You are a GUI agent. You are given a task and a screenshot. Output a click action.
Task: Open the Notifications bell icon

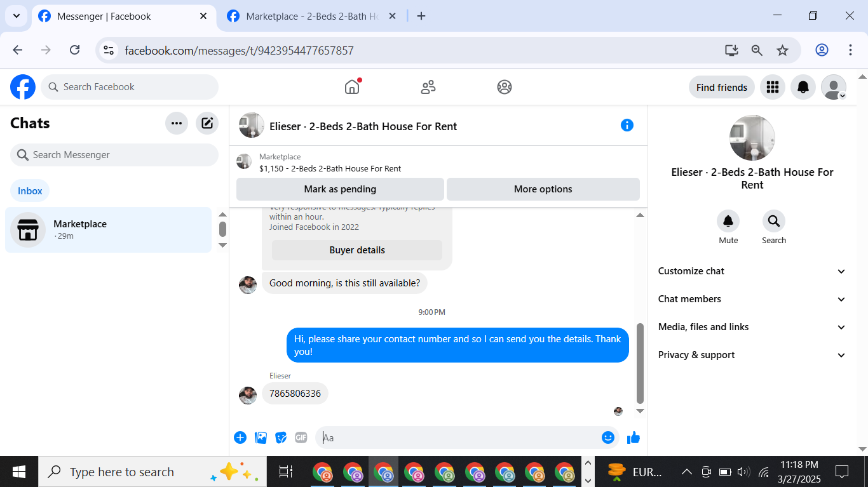pyautogui.click(x=803, y=87)
